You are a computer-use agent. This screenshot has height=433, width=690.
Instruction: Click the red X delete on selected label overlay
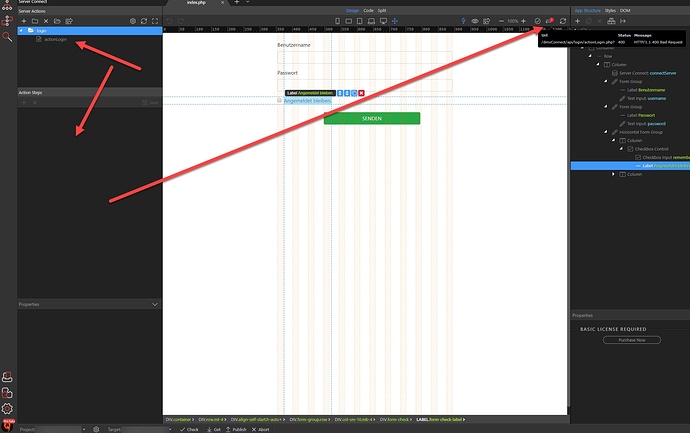[x=361, y=93]
